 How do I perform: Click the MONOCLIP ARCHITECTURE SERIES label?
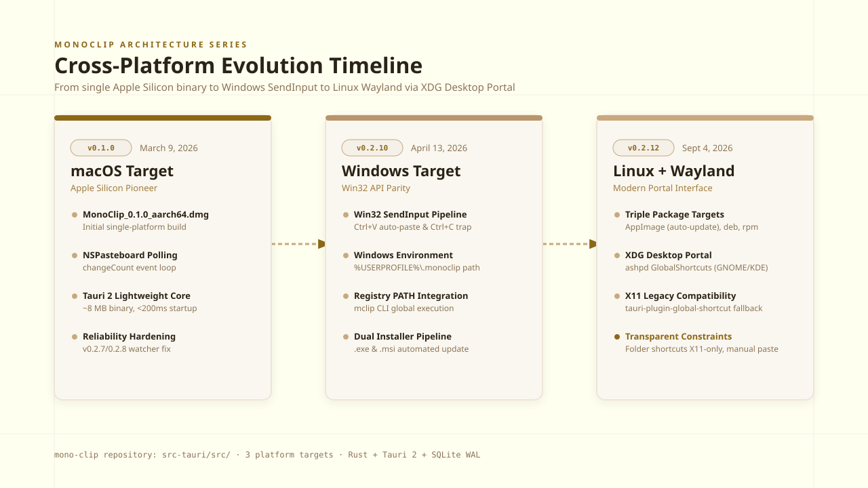click(151, 45)
